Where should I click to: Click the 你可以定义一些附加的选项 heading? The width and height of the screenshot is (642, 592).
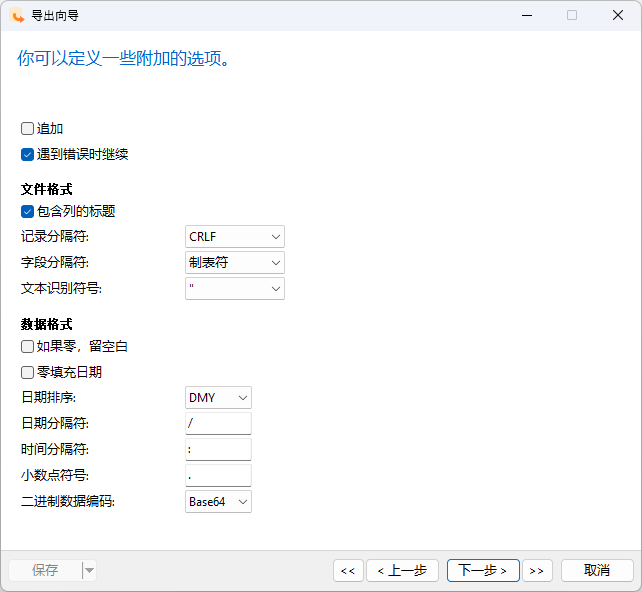[123, 59]
